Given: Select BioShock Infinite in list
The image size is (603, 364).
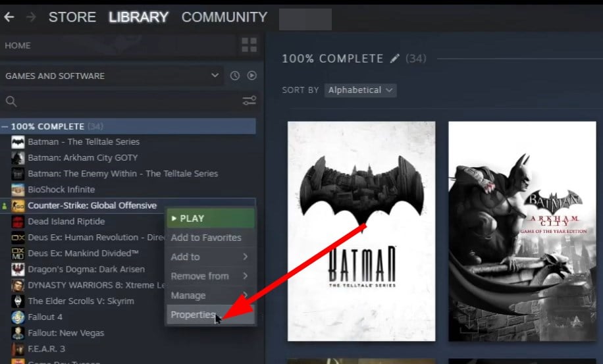Looking at the screenshot, I should tap(61, 190).
